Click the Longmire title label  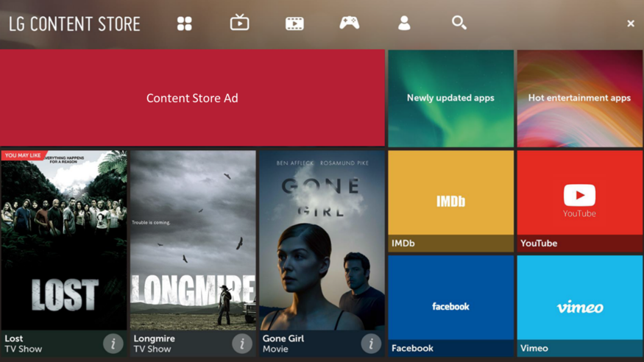[x=154, y=338]
